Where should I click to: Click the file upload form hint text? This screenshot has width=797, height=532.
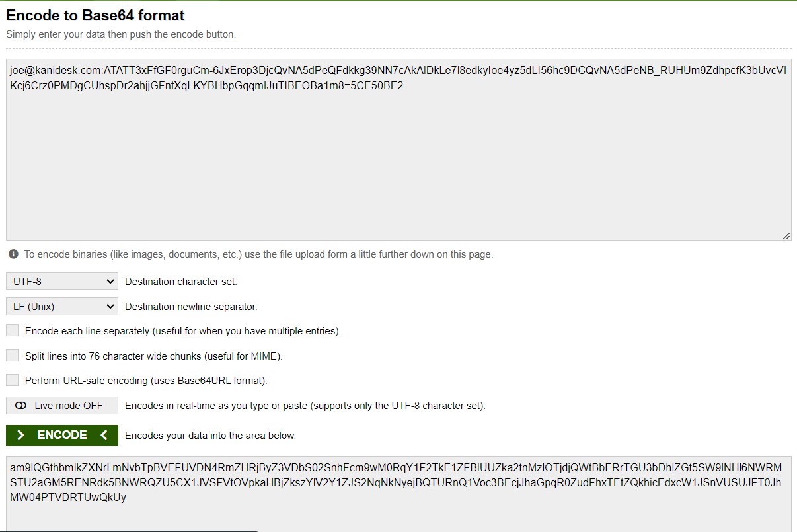coord(259,254)
